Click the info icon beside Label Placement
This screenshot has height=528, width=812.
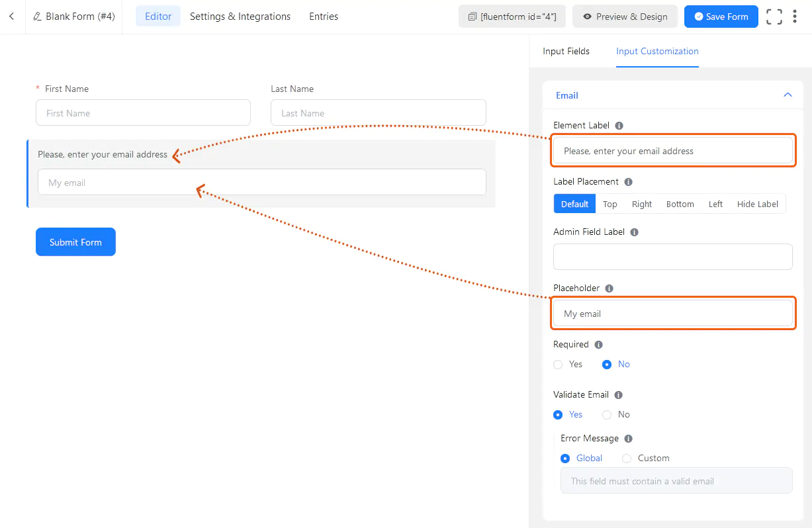pos(627,181)
